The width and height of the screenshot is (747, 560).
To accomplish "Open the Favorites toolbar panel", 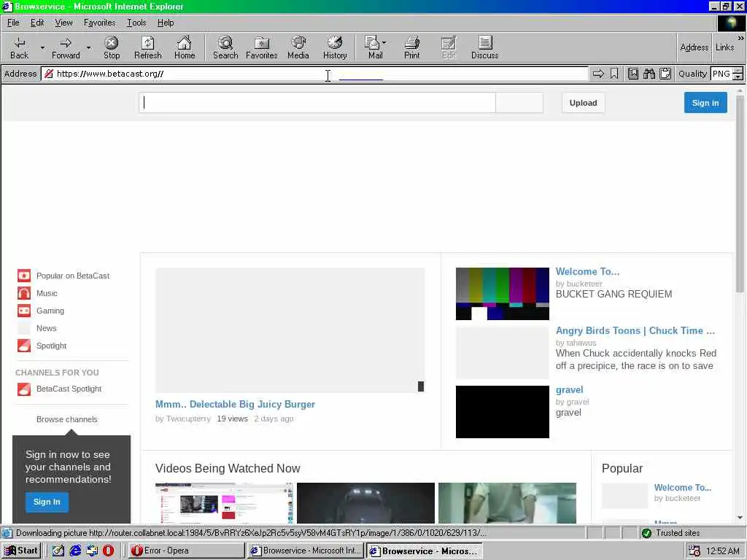I will 262,47.
